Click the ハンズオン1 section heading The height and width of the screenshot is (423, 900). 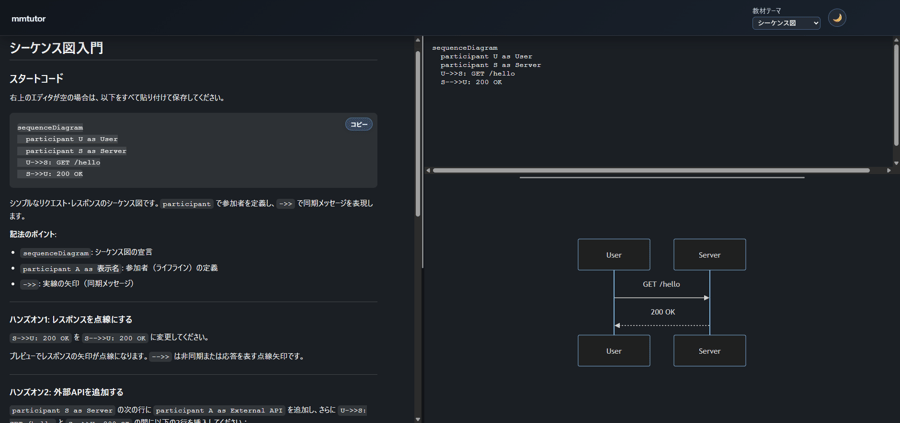71,319
